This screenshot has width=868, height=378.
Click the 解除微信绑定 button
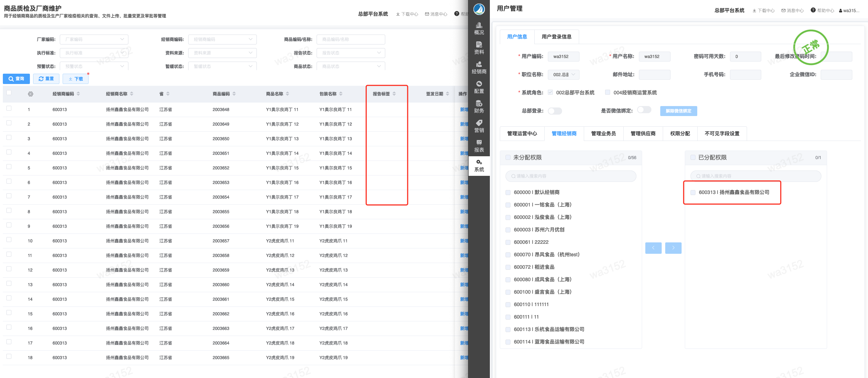click(678, 111)
